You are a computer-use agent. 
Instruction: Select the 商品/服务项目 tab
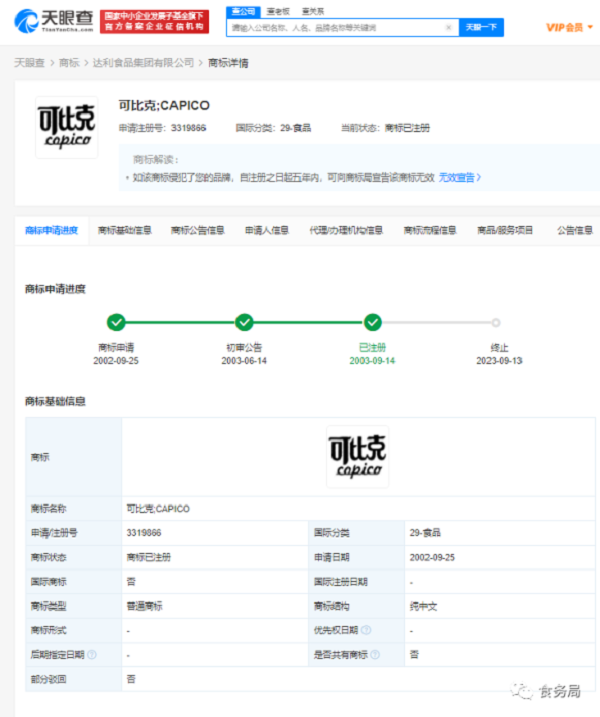(505, 230)
